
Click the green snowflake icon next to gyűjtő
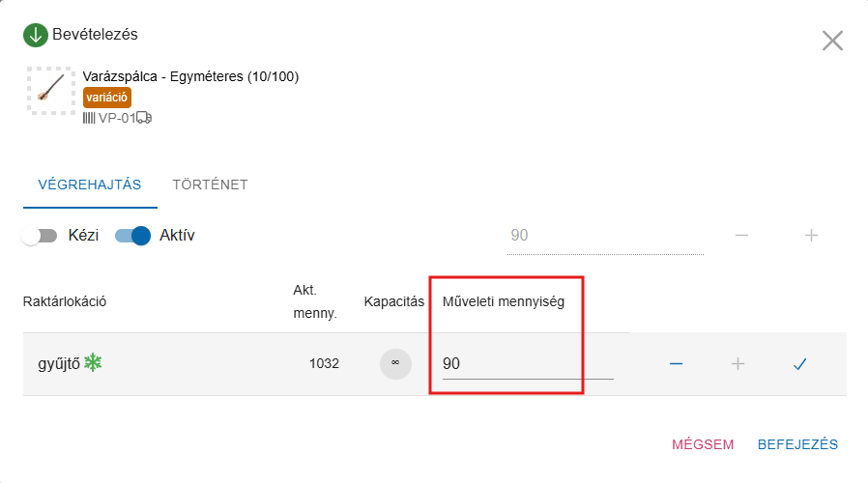click(x=94, y=363)
